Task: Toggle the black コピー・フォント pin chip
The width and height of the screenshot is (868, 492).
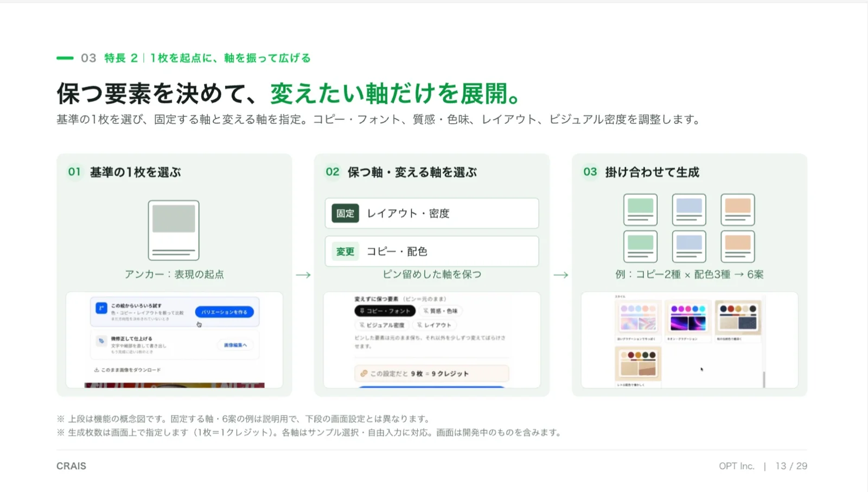Action: [x=385, y=311]
